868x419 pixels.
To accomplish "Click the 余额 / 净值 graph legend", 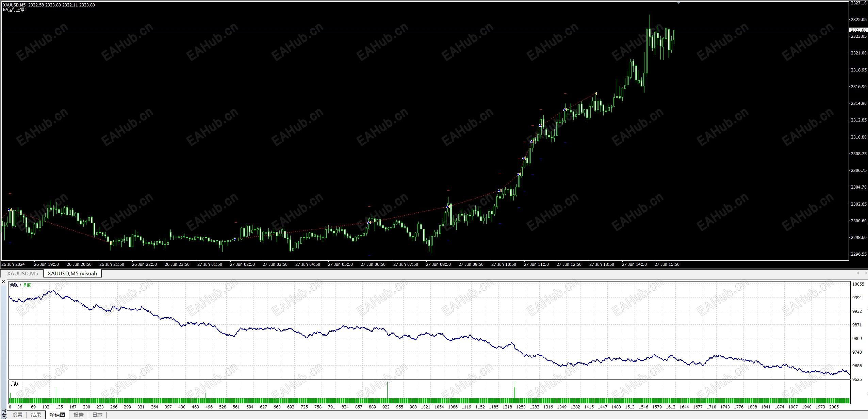I will (x=20, y=285).
